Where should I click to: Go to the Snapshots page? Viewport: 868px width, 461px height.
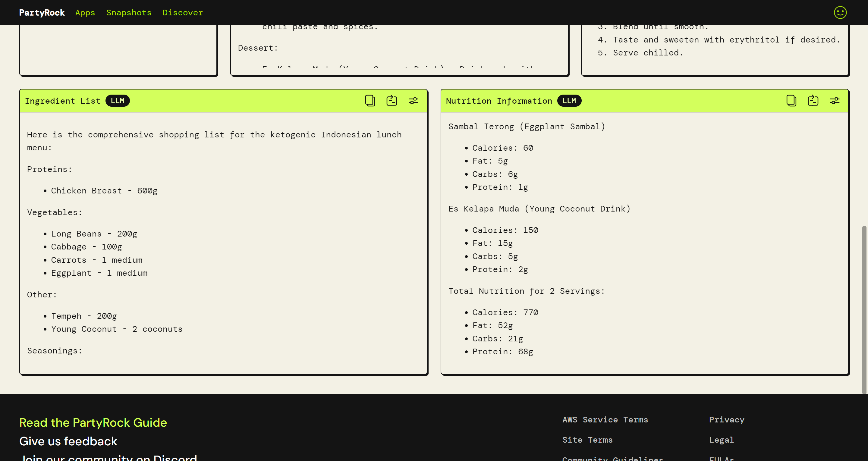tap(129, 12)
